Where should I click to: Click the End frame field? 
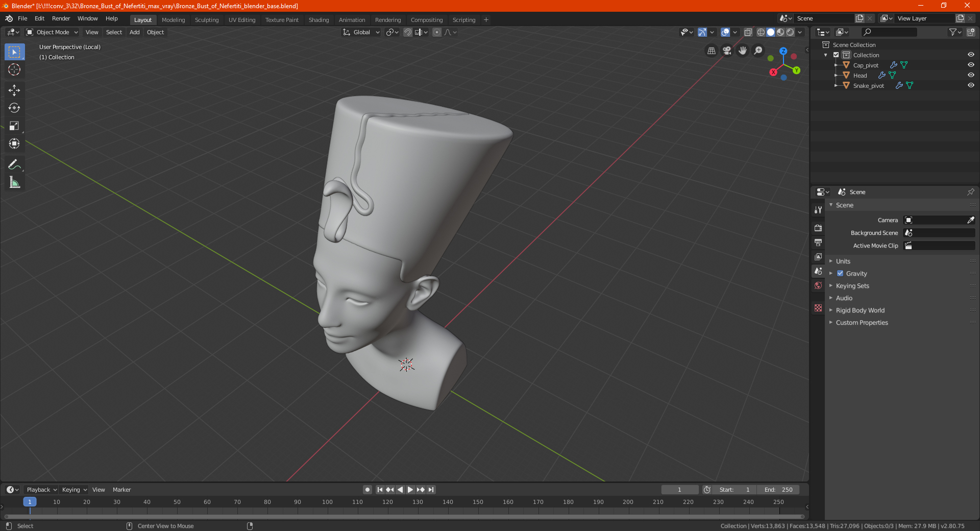[778, 490]
